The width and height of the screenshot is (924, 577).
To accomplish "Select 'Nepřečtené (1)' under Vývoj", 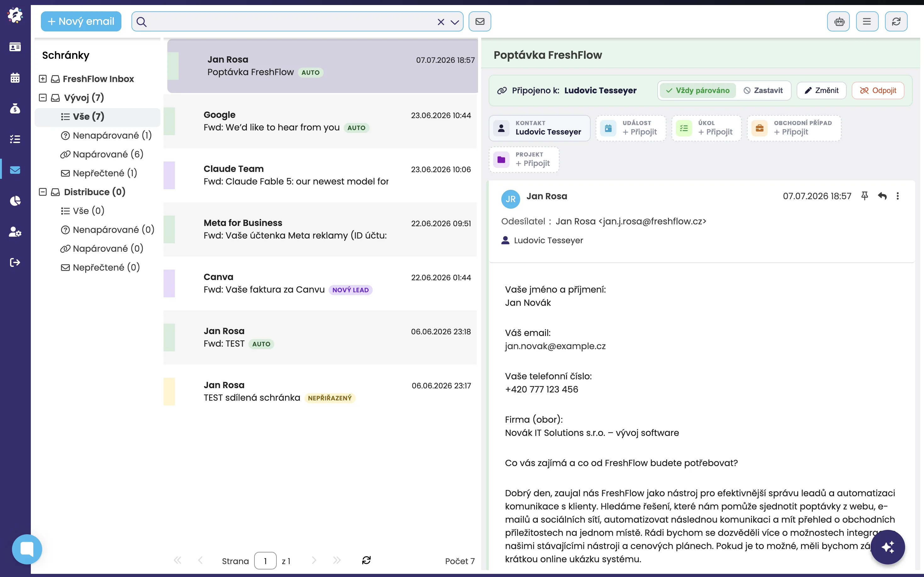I will tap(99, 173).
